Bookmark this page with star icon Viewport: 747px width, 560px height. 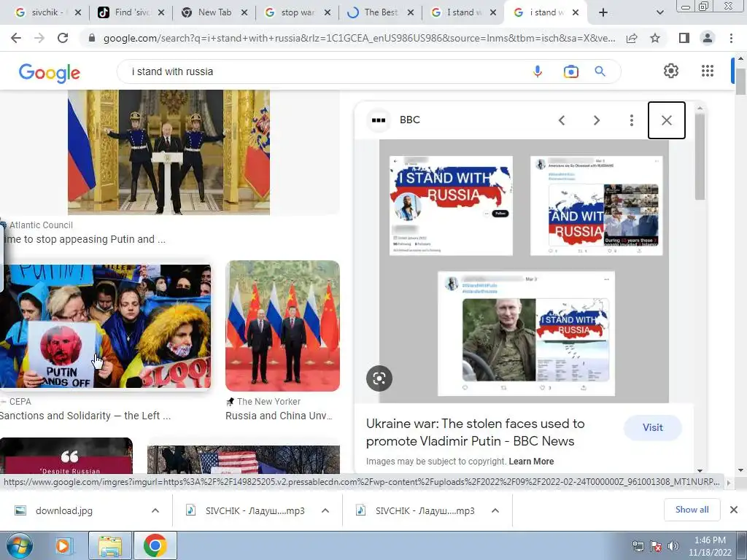[655, 38]
